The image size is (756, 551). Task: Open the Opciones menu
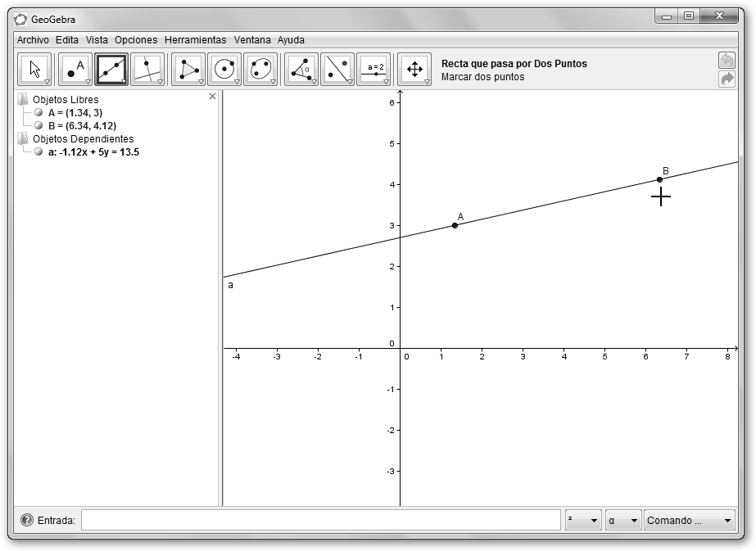[x=136, y=40]
